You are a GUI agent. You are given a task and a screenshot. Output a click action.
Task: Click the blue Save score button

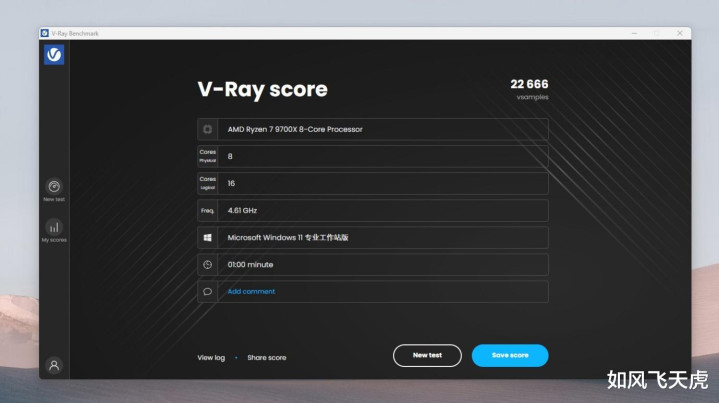(510, 355)
